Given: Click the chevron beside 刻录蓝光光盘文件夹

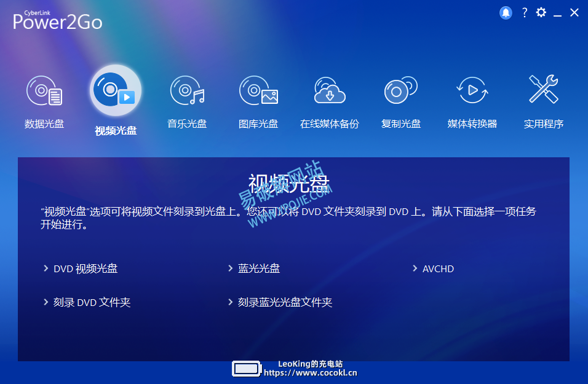Looking at the screenshot, I should 230,302.
